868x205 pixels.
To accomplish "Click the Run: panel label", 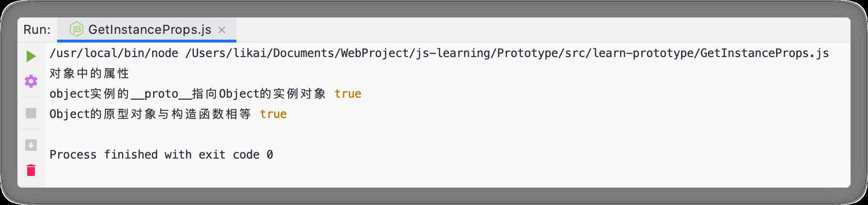I will point(37,30).
